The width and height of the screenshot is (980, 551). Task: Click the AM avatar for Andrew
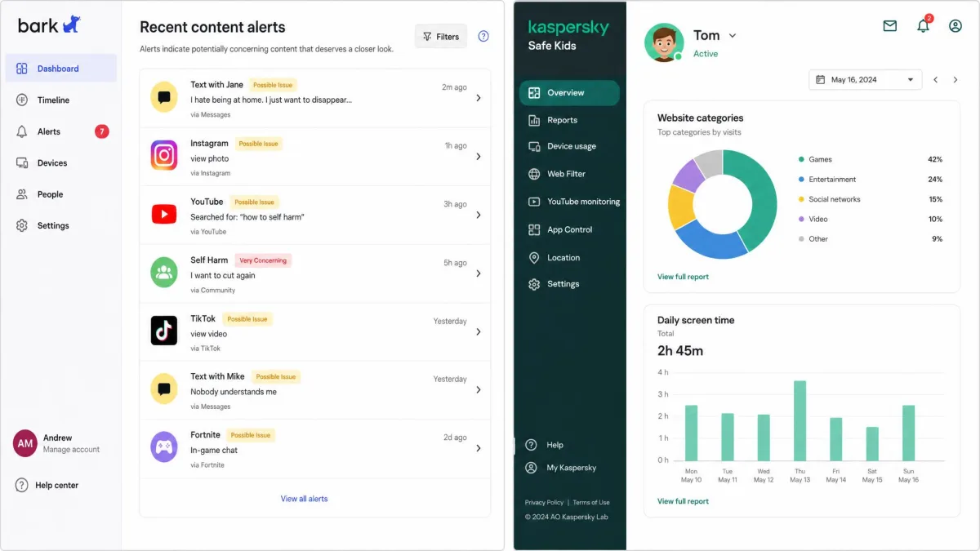click(25, 443)
